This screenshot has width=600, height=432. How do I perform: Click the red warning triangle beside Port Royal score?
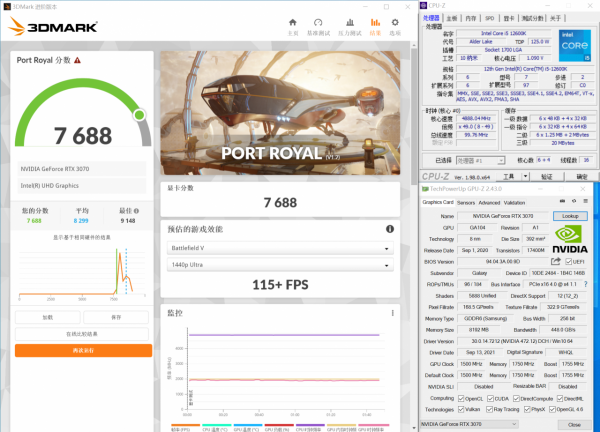pos(77,60)
